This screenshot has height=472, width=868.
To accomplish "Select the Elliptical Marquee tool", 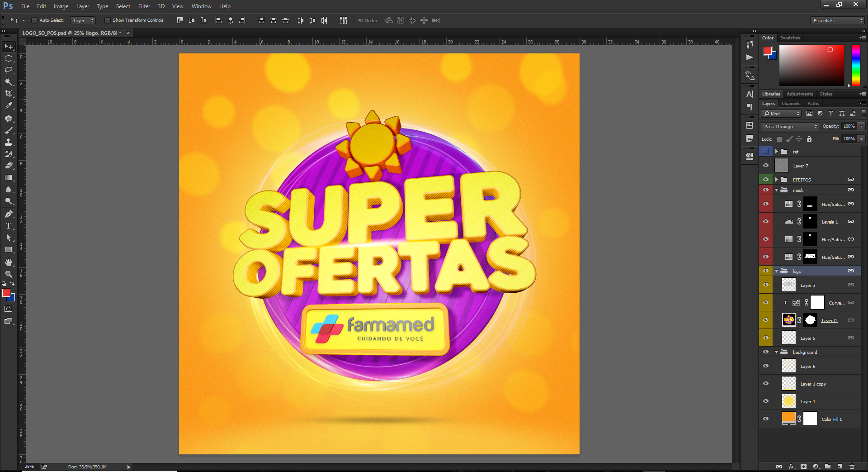I will point(9,58).
